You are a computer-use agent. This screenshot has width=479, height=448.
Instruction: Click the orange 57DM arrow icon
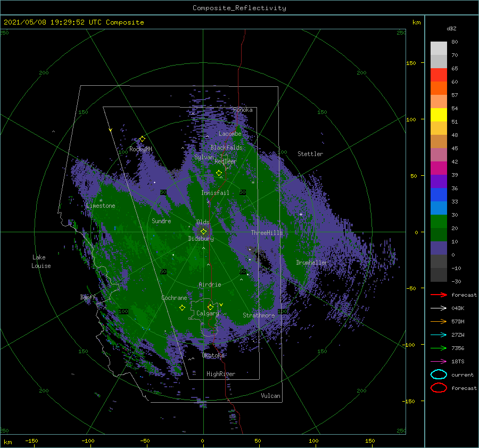point(439,321)
